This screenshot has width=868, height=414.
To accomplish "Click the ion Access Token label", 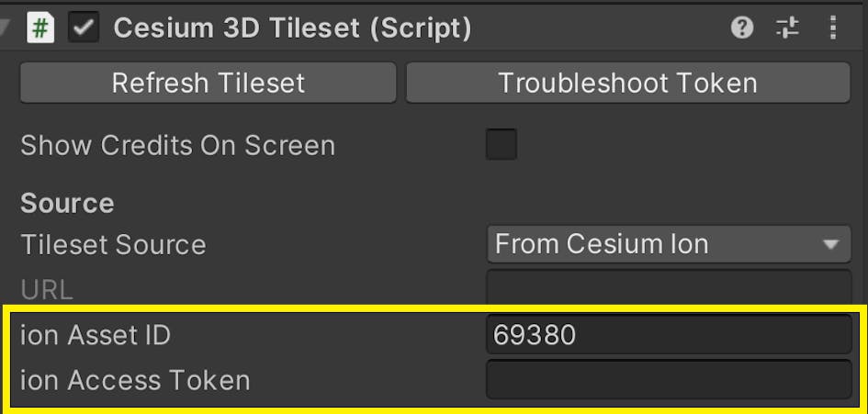I will pyautogui.click(x=135, y=380).
